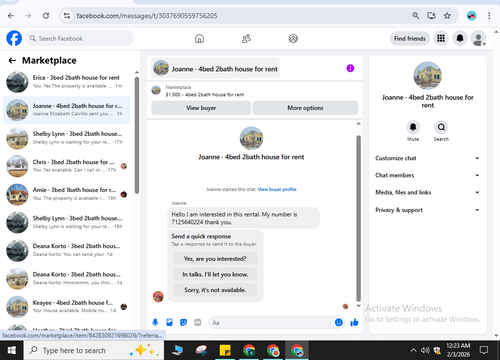Image resolution: width=500 pixels, height=360 pixels.
Task: Send a thumbs-up like
Action: click(x=354, y=322)
